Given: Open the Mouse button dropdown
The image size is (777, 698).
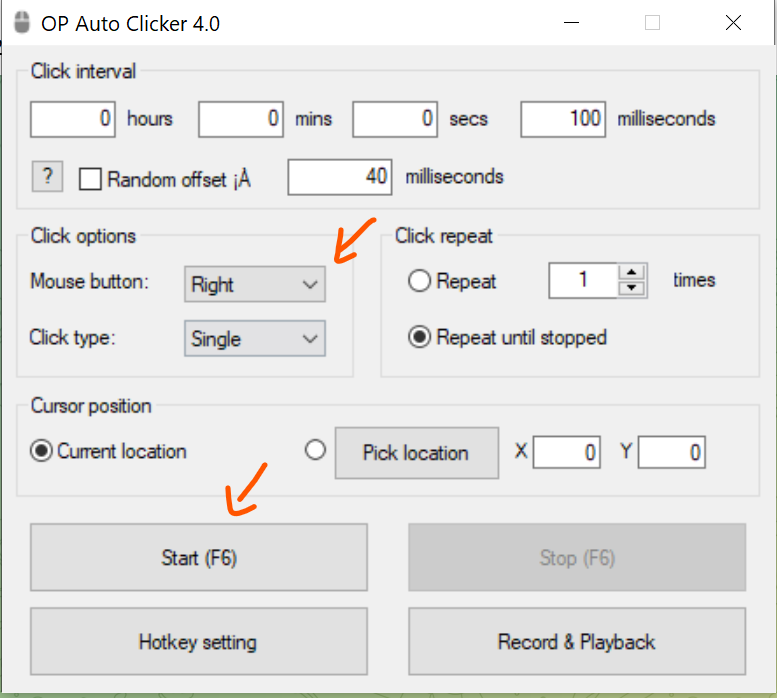Looking at the screenshot, I should pos(255,284).
